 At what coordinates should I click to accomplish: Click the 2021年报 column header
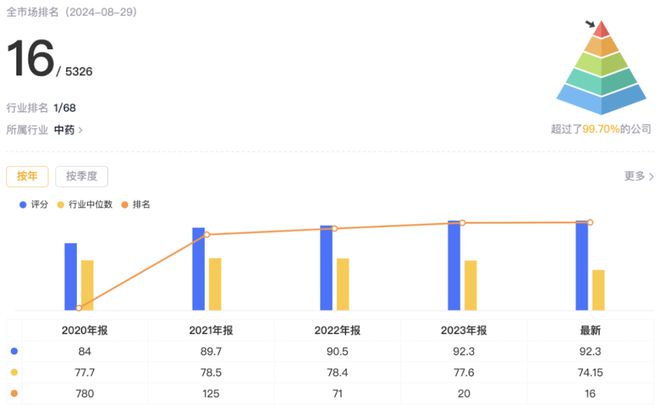click(x=211, y=330)
